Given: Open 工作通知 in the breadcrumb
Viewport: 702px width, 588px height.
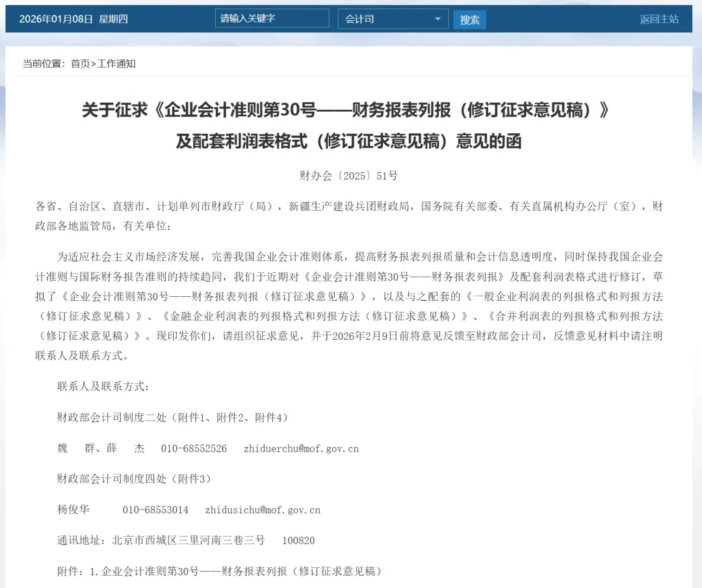Looking at the screenshot, I should (116, 64).
